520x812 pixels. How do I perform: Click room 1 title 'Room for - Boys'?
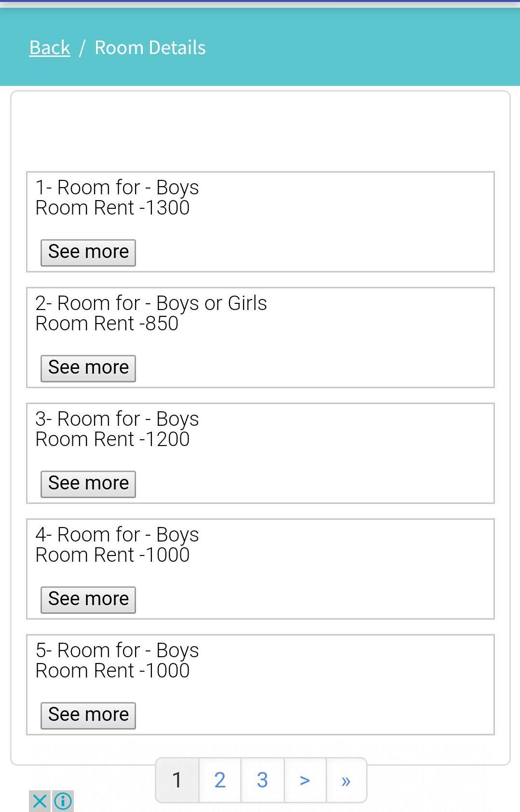117,187
